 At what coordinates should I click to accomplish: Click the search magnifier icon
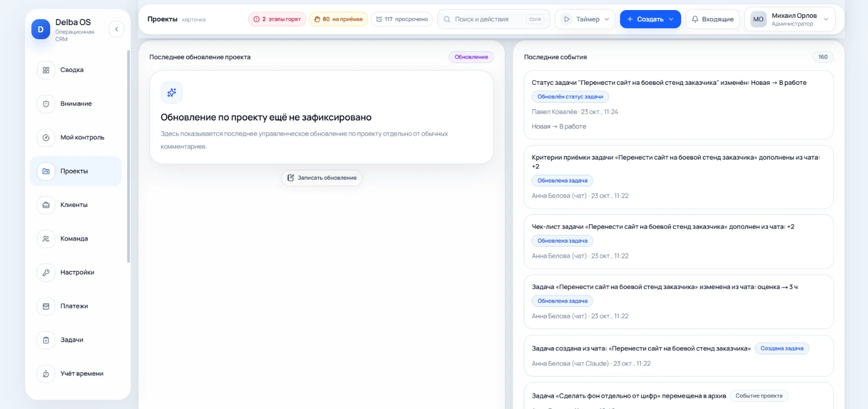pos(447,19)
